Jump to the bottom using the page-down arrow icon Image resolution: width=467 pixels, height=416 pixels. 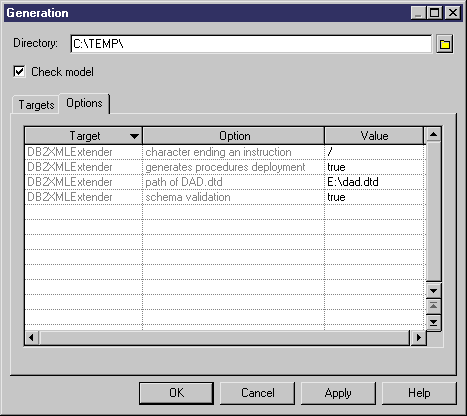click(x=433, y=322)
